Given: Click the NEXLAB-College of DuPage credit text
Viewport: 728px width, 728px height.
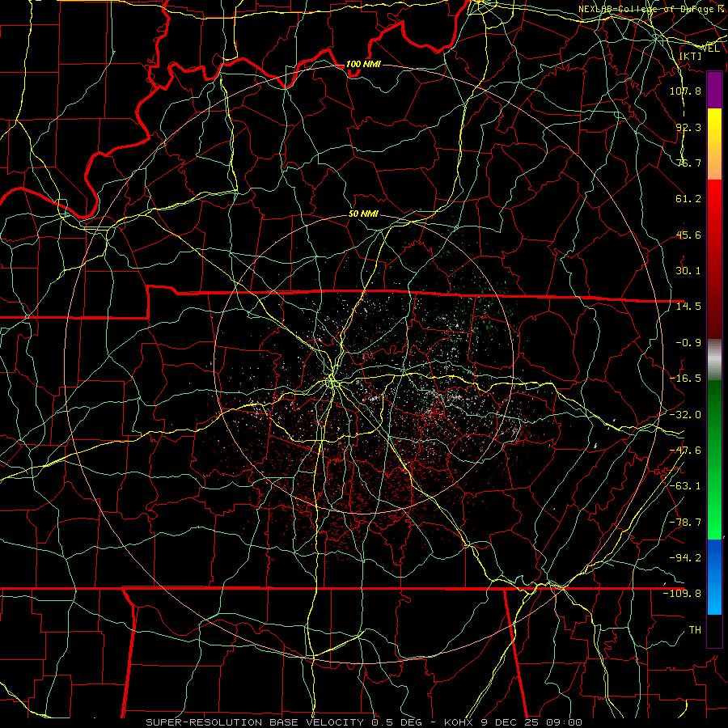Looking at the screenshot, I should (x=652, y=9).
